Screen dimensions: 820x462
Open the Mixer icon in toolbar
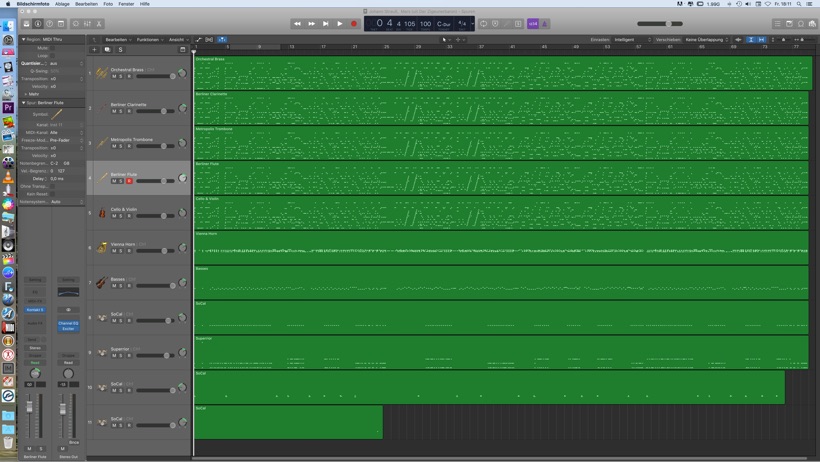[x=87, y=23]
